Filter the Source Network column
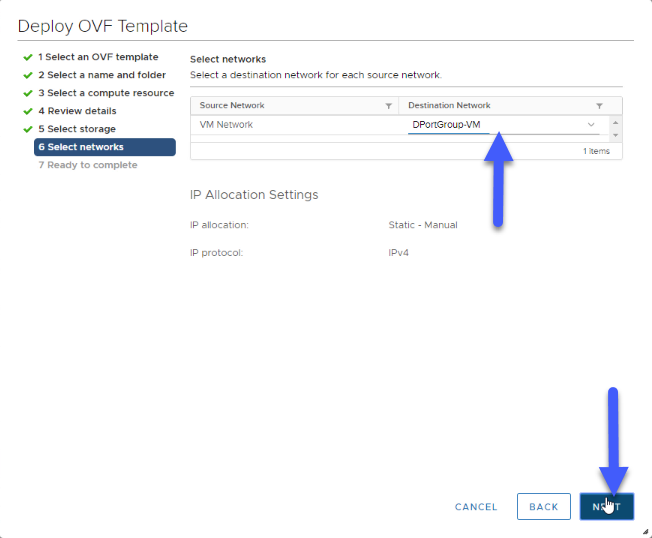Image resolution: width=652 pixels, height=538 pixels. pyautogui.click(x=388, y=106)
